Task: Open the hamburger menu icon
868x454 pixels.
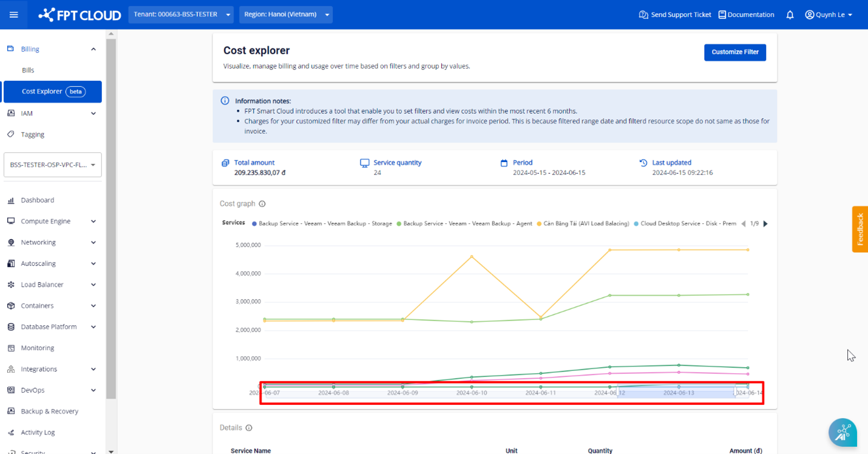Action: point(13,15)
